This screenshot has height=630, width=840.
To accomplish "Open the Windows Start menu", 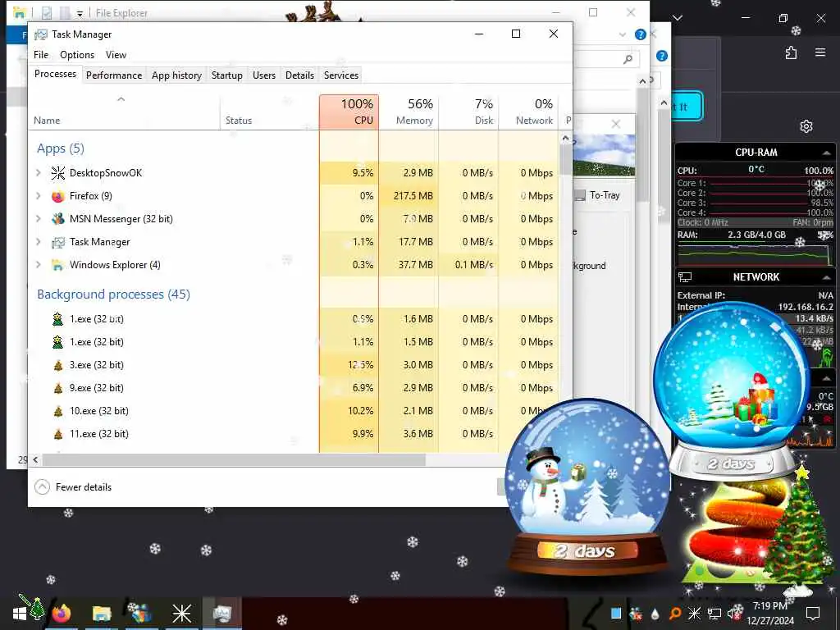I will [20, 614].
